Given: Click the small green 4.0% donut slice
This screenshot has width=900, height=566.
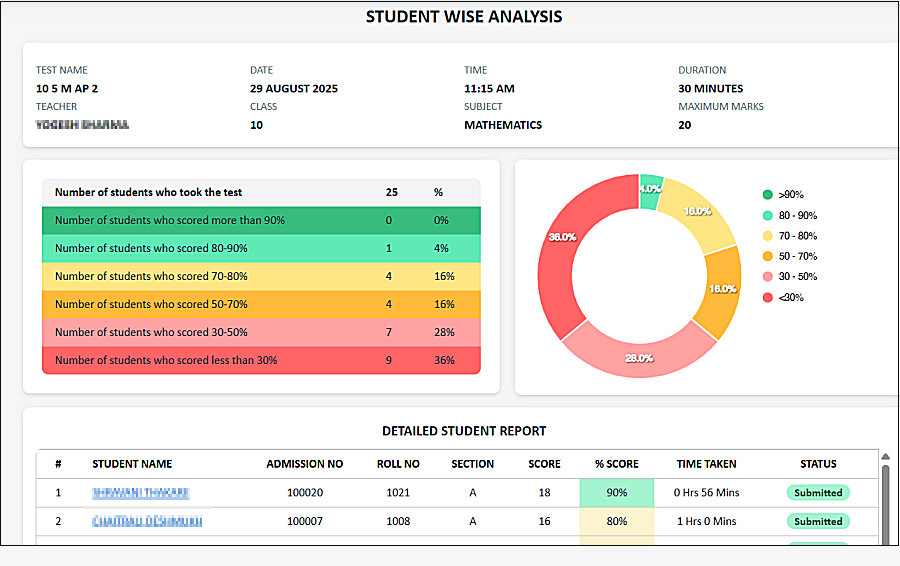Looking at the screenshot, I should pos(650,190).
